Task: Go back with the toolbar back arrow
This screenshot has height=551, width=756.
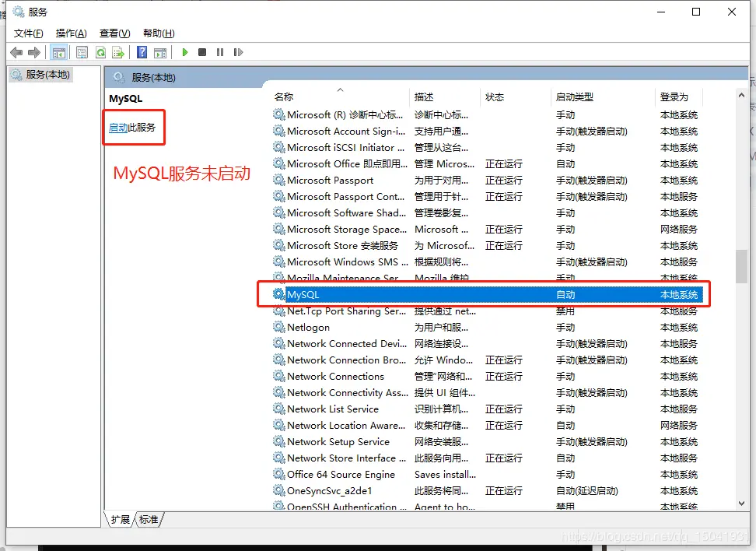Action: point(16,52)
